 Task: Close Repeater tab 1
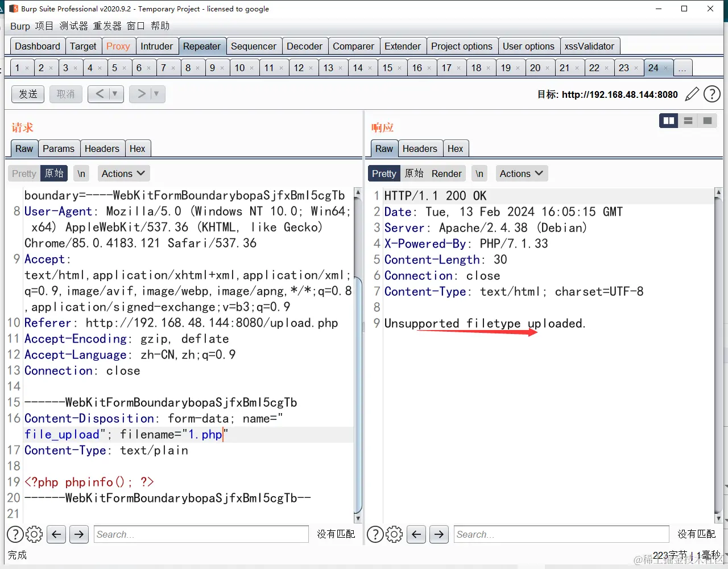coord(27,68)
